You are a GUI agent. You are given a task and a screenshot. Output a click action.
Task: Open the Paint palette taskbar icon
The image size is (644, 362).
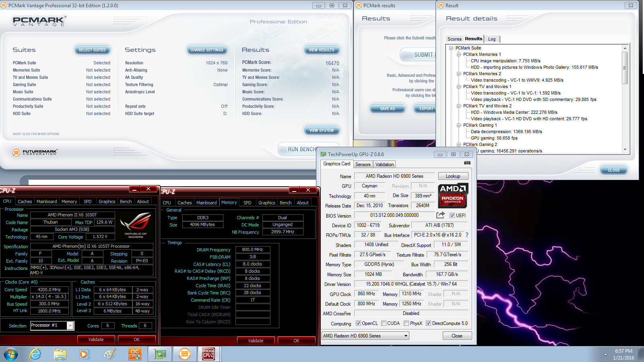[x=109, y=354]
